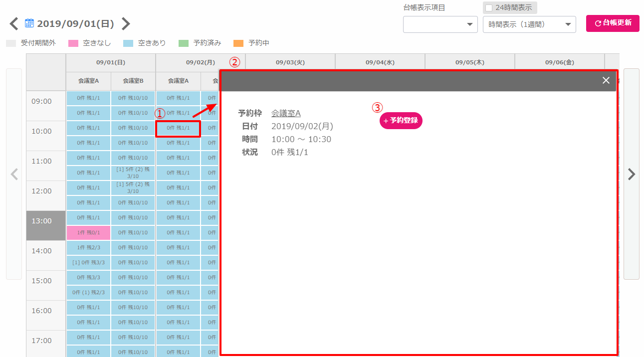Open the calendar date picker icon

(29, 23)
